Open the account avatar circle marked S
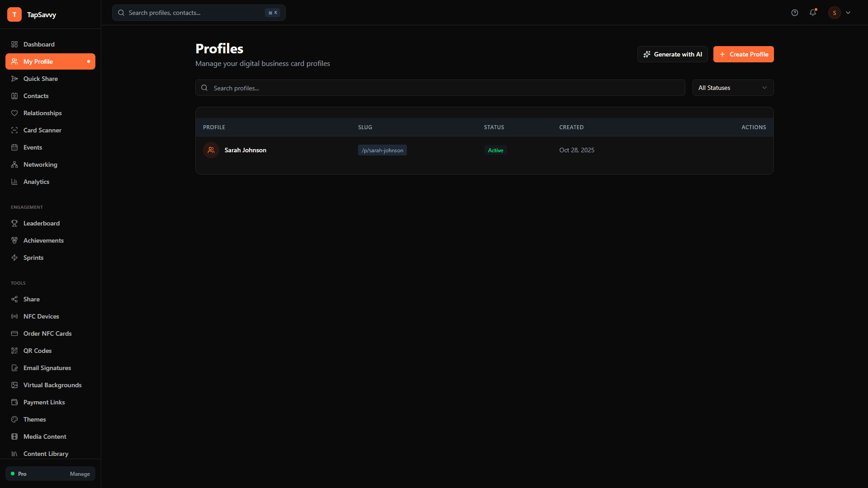Image resolution: width=868 pixels, height=488 pixels. [834, 13]
